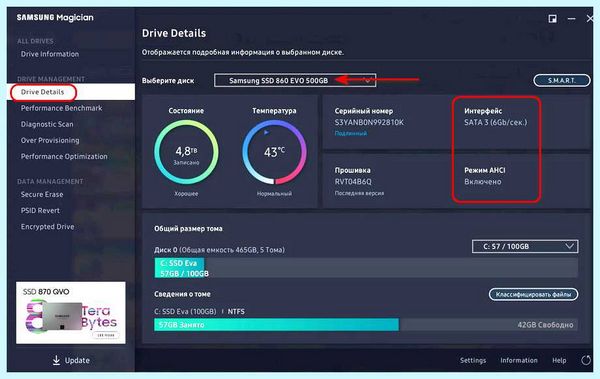Open Performance Benchmark section
This screenshot has height=379, width=600.
click(x=61, y=108)
